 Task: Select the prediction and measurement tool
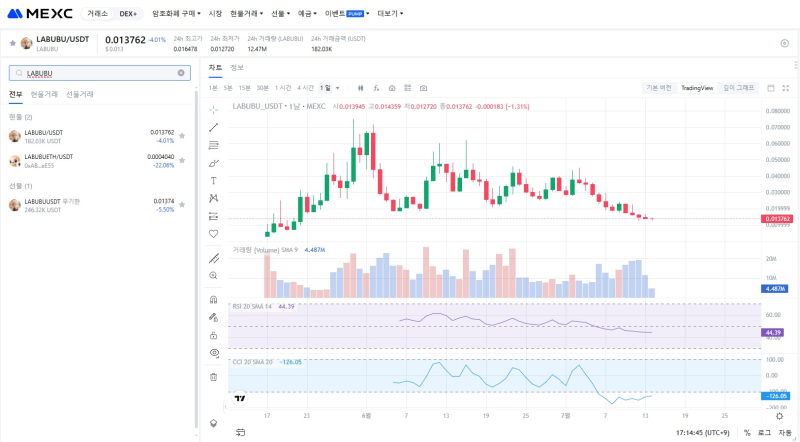(214, 216)
